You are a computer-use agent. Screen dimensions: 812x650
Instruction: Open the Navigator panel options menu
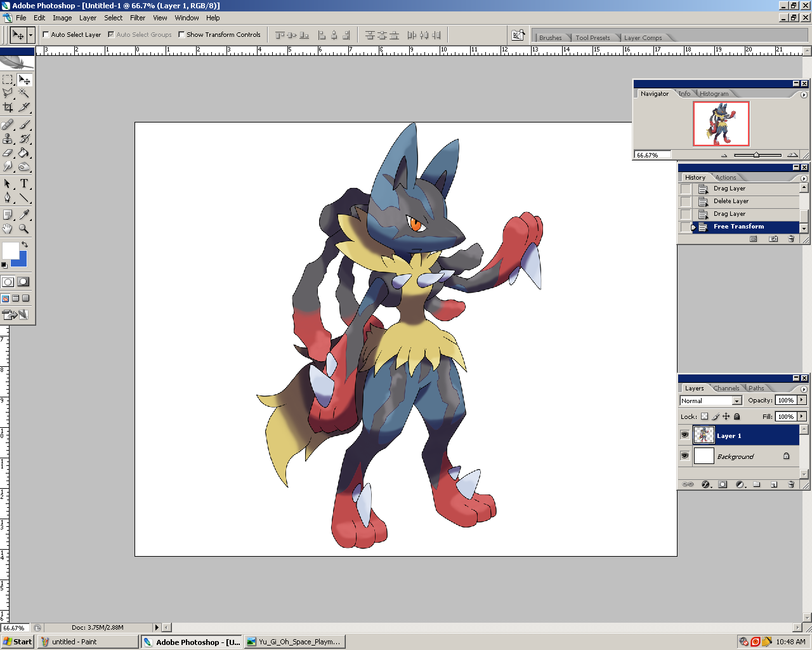(804, 95)
